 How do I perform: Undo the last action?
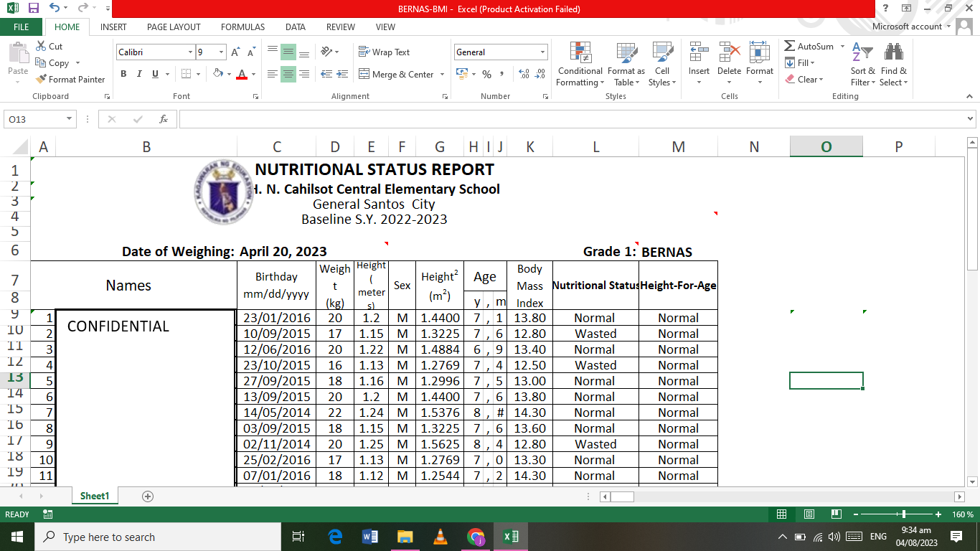pyautogui.click(x=55, y=9)
